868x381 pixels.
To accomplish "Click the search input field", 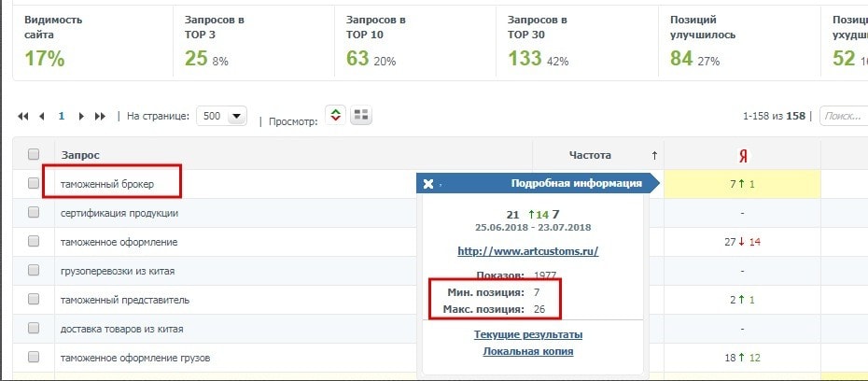I will tap(843, 117).
